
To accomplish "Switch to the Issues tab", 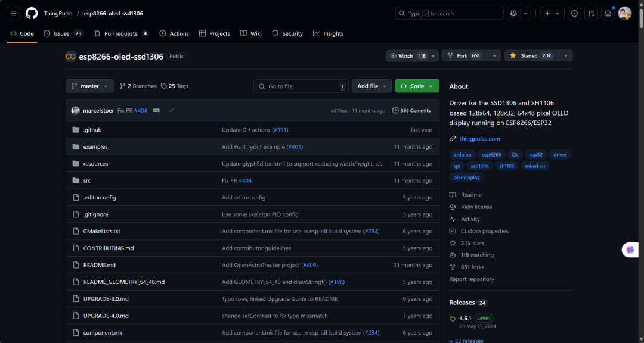I will (63, 33).
